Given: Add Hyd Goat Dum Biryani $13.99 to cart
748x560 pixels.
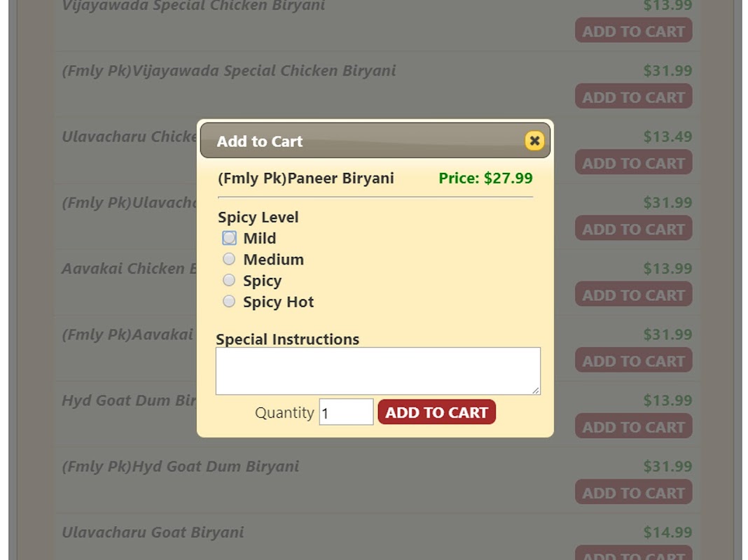Looking at the screenshot, I should [633, 427].
